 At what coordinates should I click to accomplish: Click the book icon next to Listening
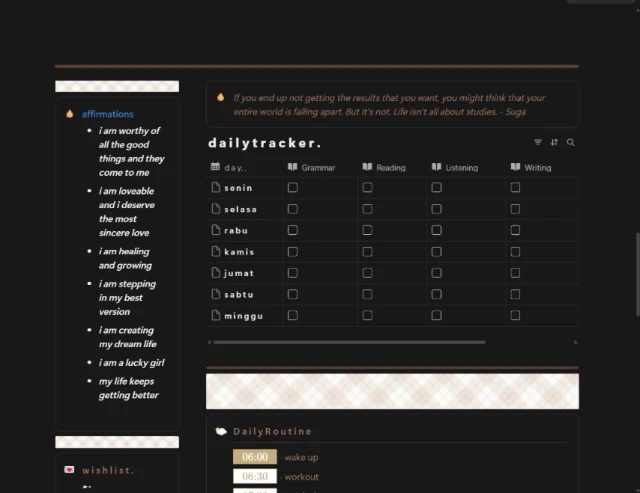[x=437, y=167]
